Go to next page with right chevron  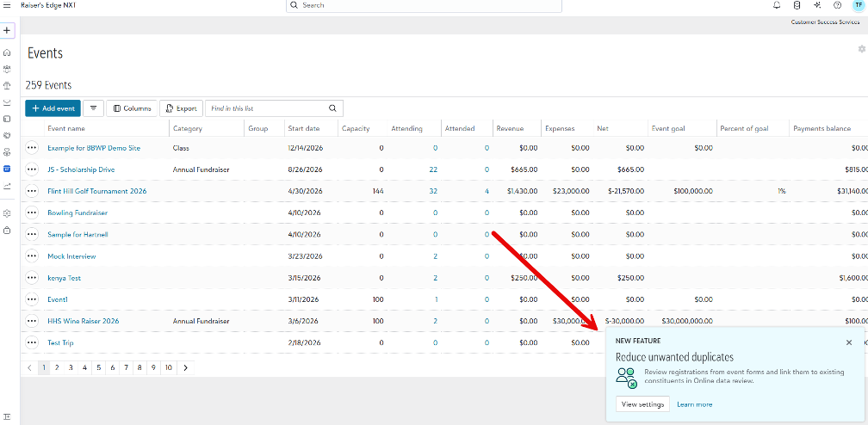point(185,367)
